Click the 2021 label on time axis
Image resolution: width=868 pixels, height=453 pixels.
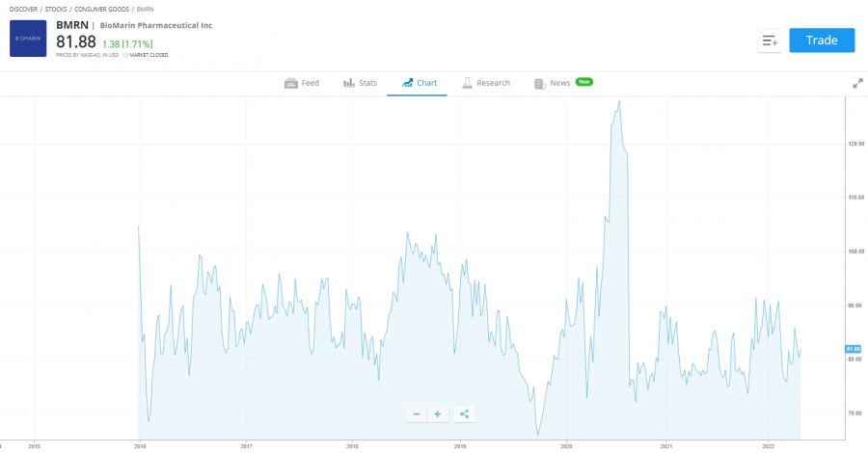pos(666,446)
